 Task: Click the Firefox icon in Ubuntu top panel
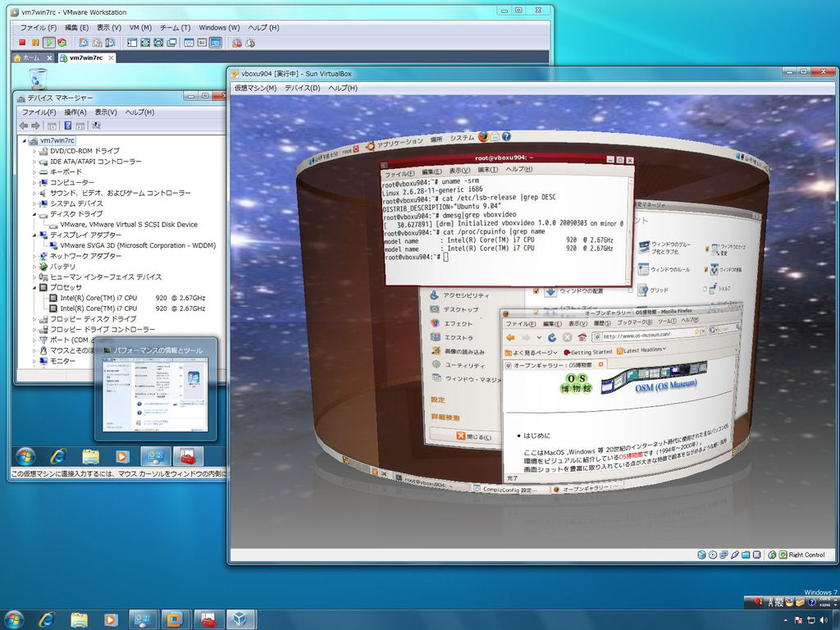pyautogui.click(x=483, y=137)
